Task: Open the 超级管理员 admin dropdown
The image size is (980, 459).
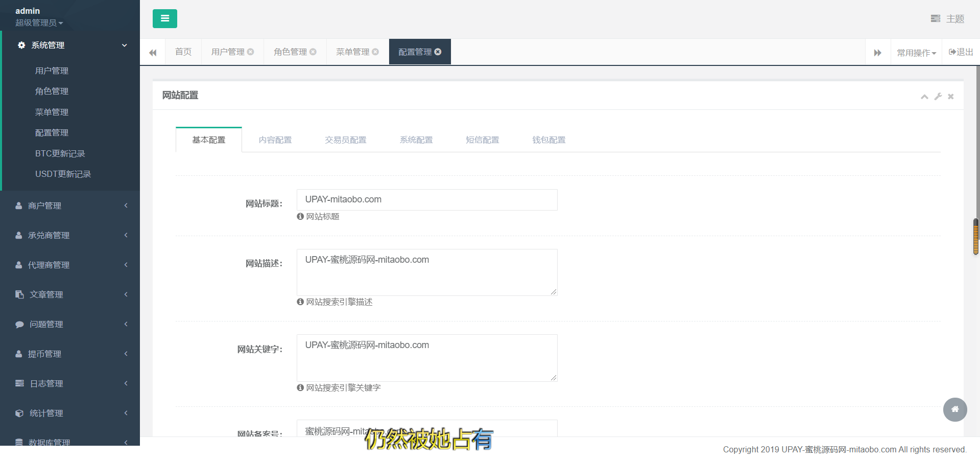Action: (39, 23)
